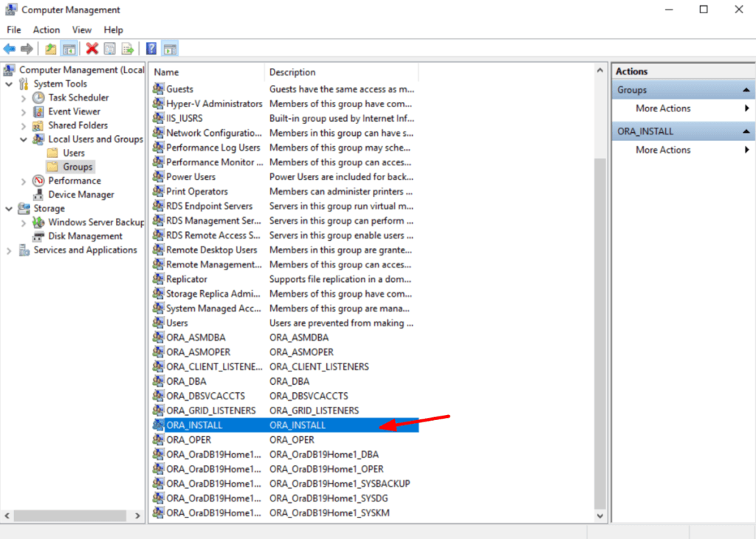756x539 pixels.
Task: Click the IIS_IUSRS group icon
Action: (x=158, y=118)
